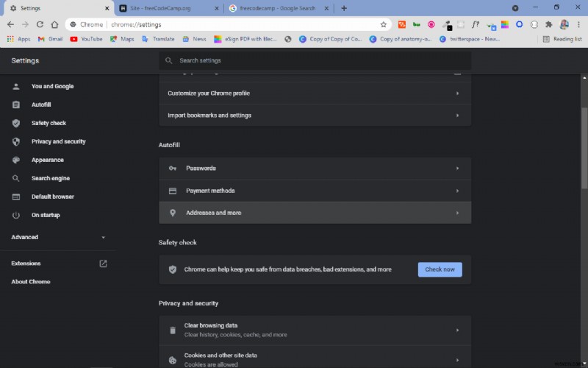Select Default browser in sidebar
The image size is (588, 368).
(x=53, y=197)
